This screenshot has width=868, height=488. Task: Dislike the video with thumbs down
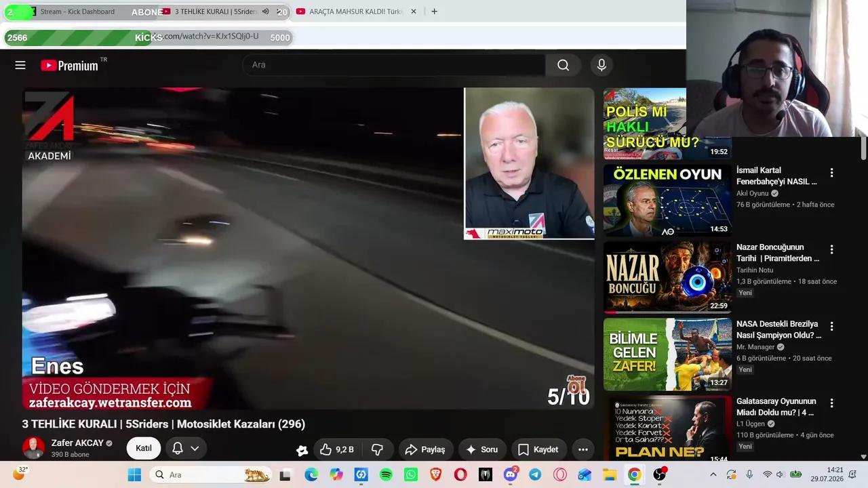pos(378,449)
